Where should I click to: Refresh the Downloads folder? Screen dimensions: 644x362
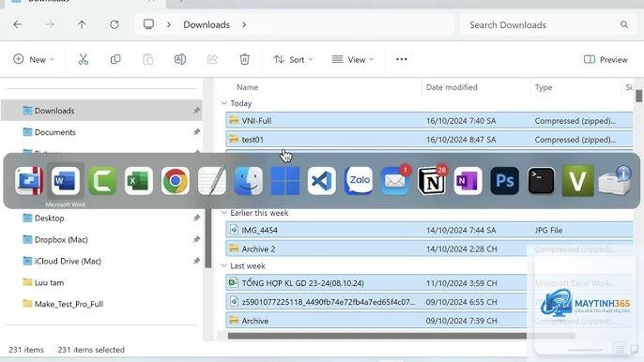[x=114, y=24]
